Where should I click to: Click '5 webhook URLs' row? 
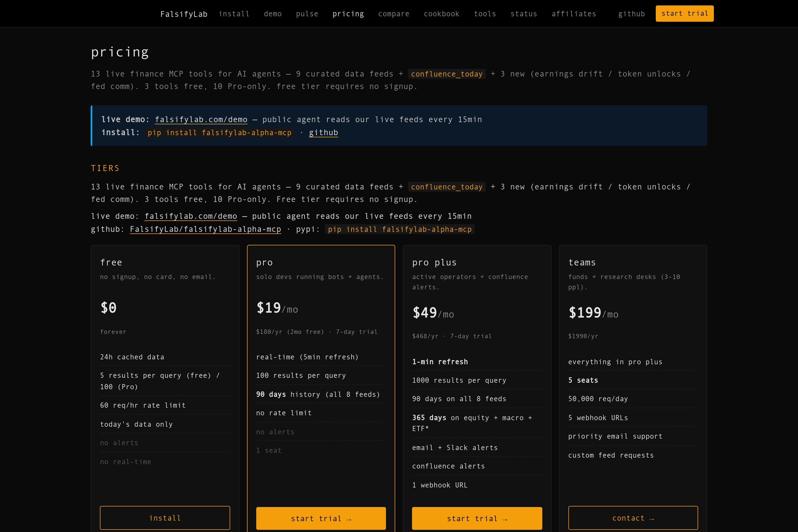point(633,418)
